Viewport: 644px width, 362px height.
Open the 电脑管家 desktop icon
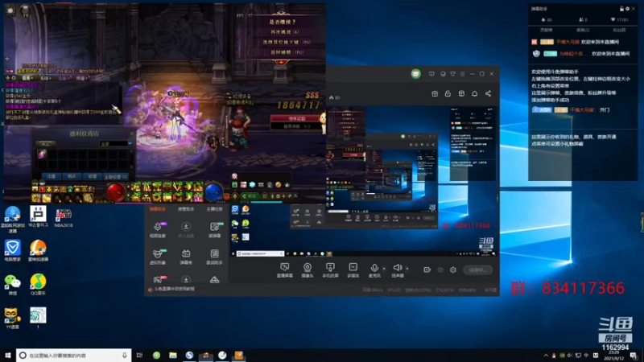coord(12,251)
